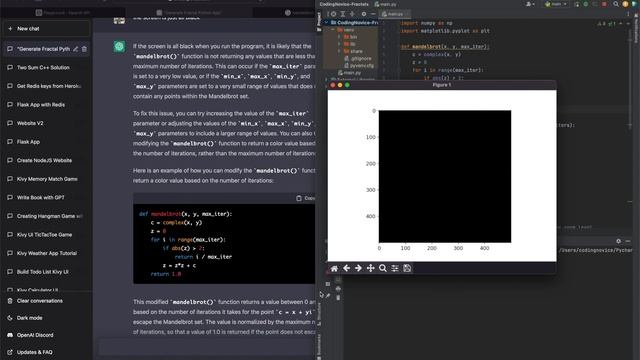Image resolution: width=640 pixels, height=360 pixels.
Task: Open Configure subplots in Figure 1 toolbar
Action: coord(395,268)
